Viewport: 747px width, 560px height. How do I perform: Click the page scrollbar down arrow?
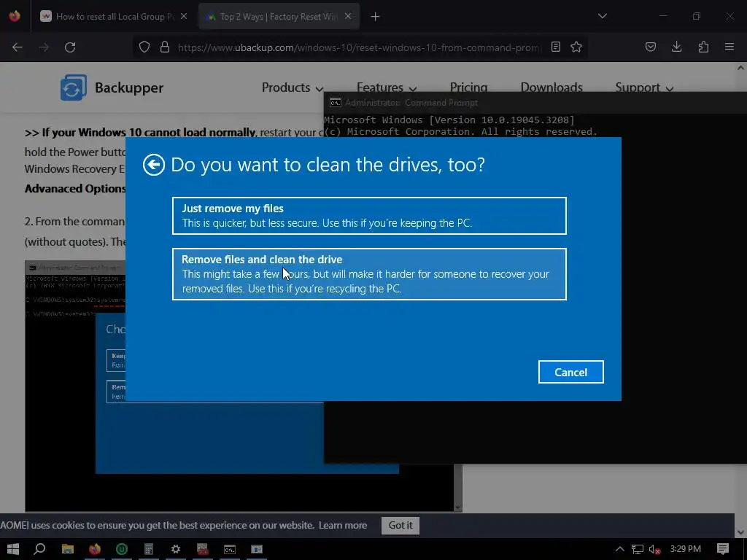[x=740, y=532]
